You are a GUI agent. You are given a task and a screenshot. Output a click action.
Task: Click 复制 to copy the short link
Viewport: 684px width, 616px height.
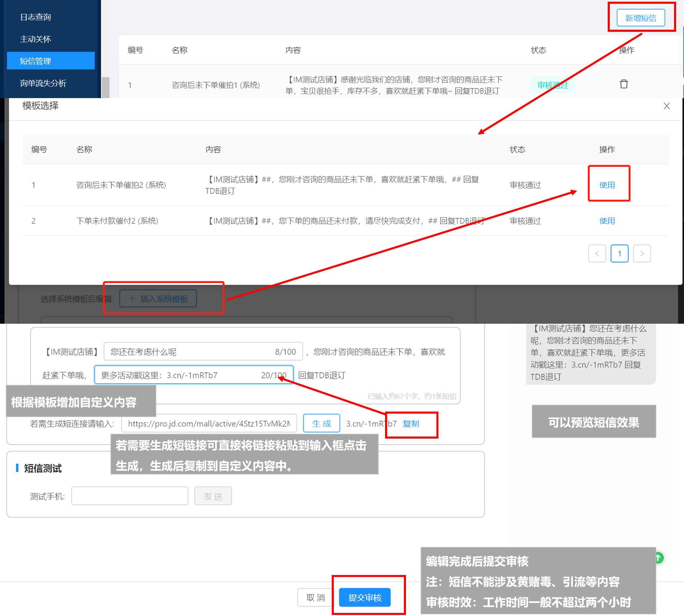coord(411,424)
